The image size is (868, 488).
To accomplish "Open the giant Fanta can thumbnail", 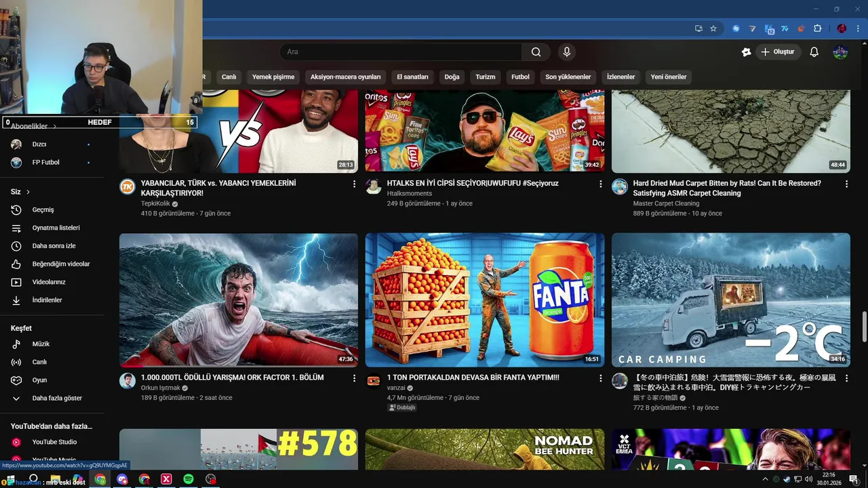I will pos(485,300).
